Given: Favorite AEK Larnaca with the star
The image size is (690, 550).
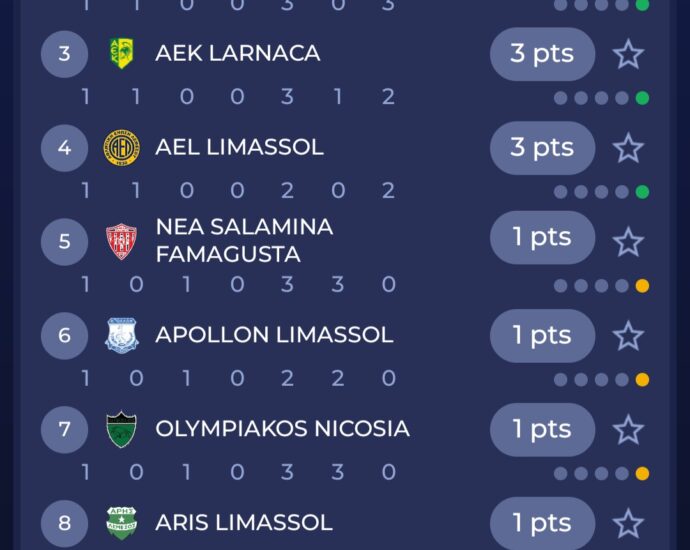Looking at the screenshot, I should [628, 54].
